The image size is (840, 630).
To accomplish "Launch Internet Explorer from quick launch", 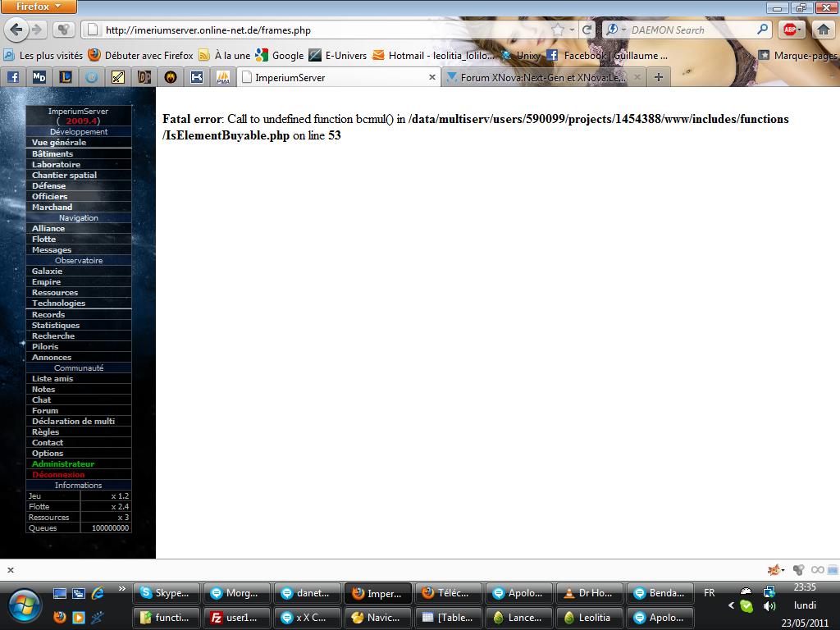I will pos(98,593).
